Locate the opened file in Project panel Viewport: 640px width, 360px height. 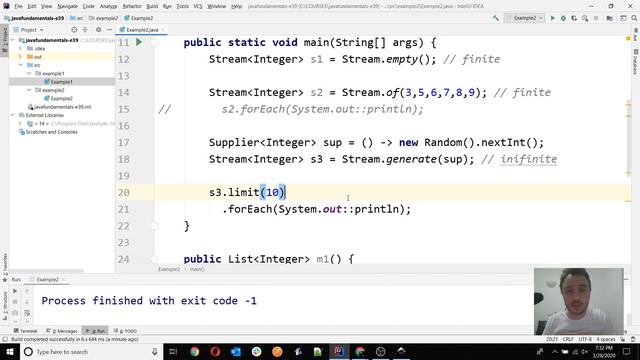(x=74, y=30)
